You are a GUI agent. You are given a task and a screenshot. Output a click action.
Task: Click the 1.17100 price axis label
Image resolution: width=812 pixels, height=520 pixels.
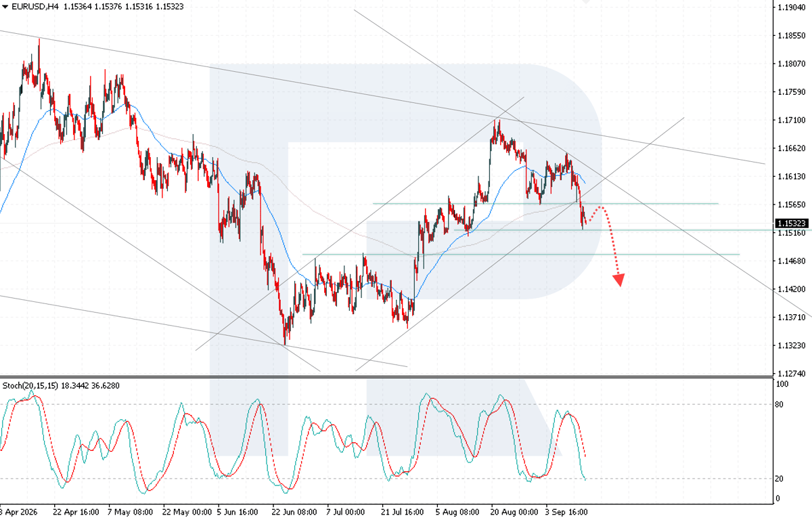[x=791, y=120]
